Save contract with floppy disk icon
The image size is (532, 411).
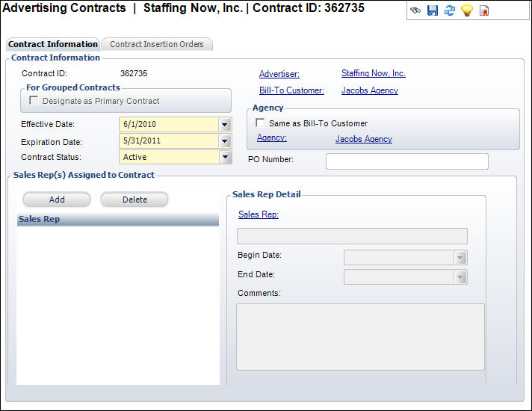click(x=432, y=11)
